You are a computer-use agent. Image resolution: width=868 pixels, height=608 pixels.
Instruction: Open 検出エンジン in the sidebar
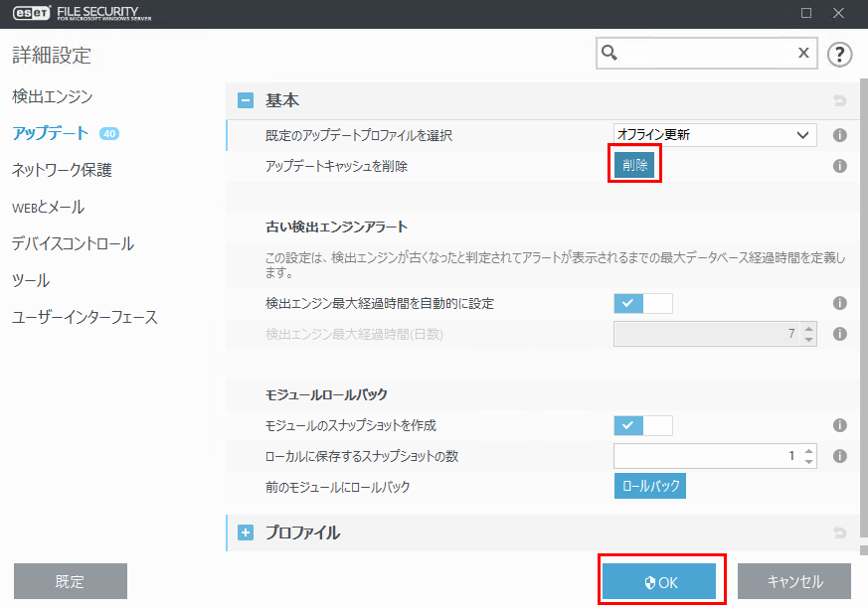click(53, 96)
